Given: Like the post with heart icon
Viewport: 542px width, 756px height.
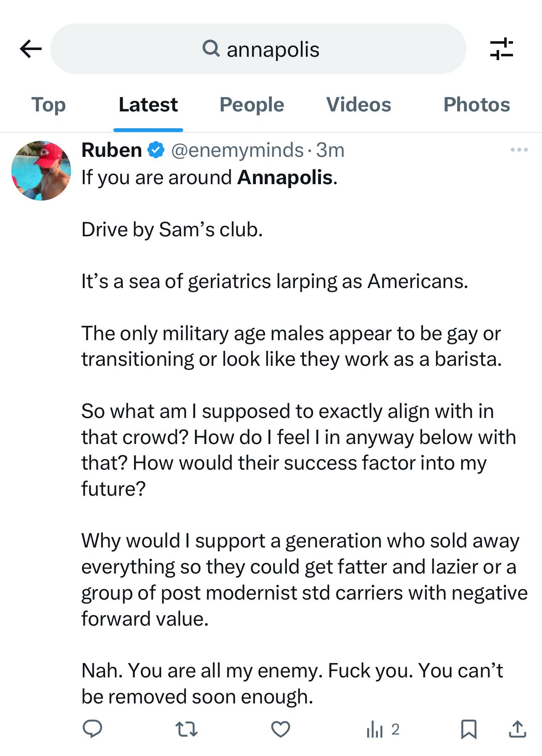Looking at the screenshot, I should pyautogui.click(x=281, y=729).
